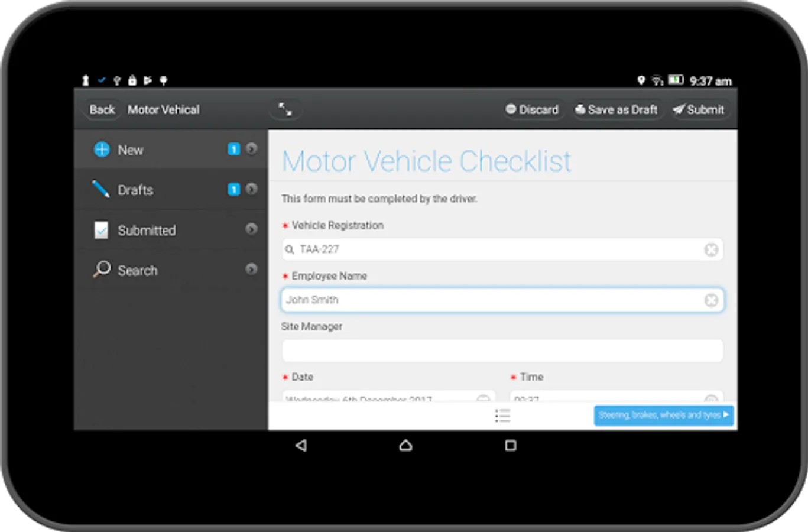The image size is (808, 532).
Task: Click the battery status icon
Action: click(676, 80)
